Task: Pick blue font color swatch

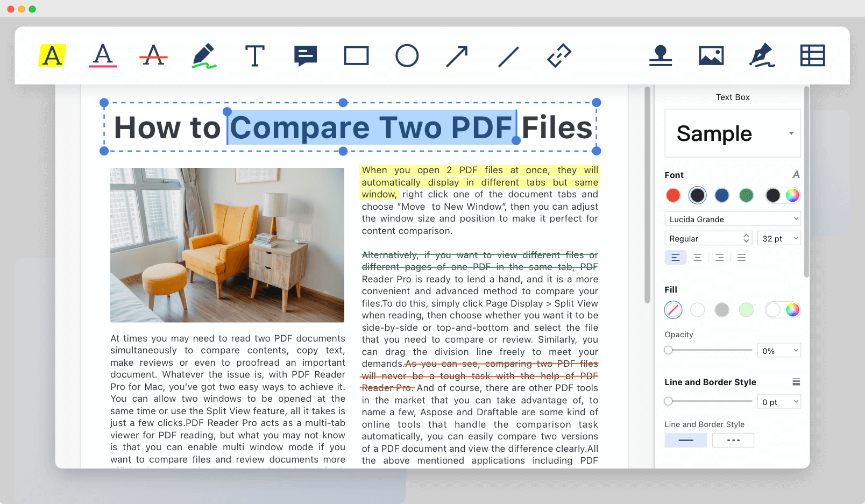Action: click(x=722, y=195)
